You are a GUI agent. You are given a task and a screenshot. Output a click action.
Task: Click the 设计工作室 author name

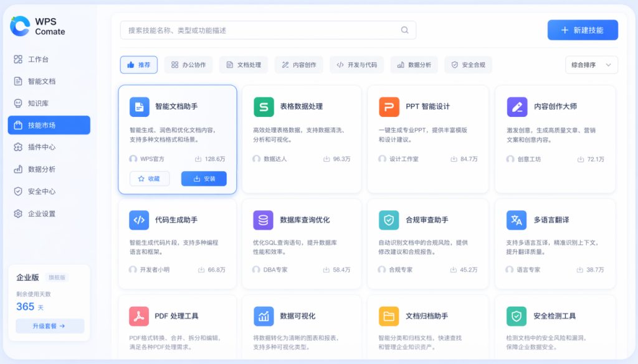[404, 159]
